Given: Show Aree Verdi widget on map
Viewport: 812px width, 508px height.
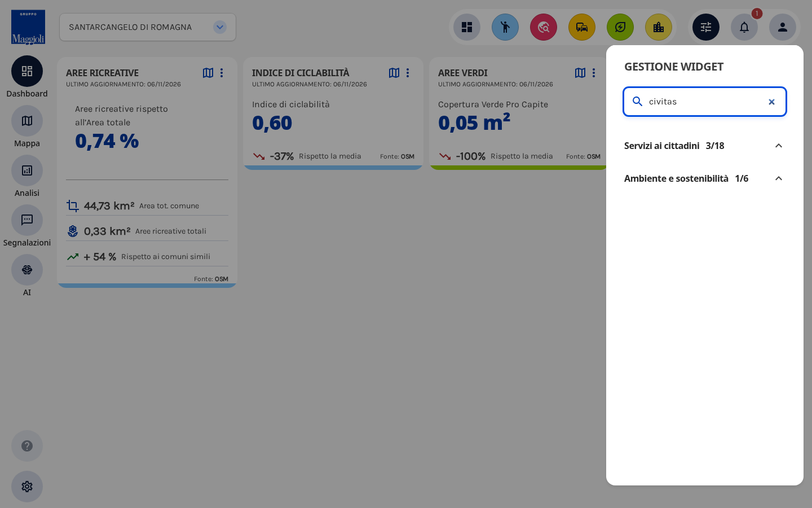Looking at the screenshot, I should coord(580,73).
